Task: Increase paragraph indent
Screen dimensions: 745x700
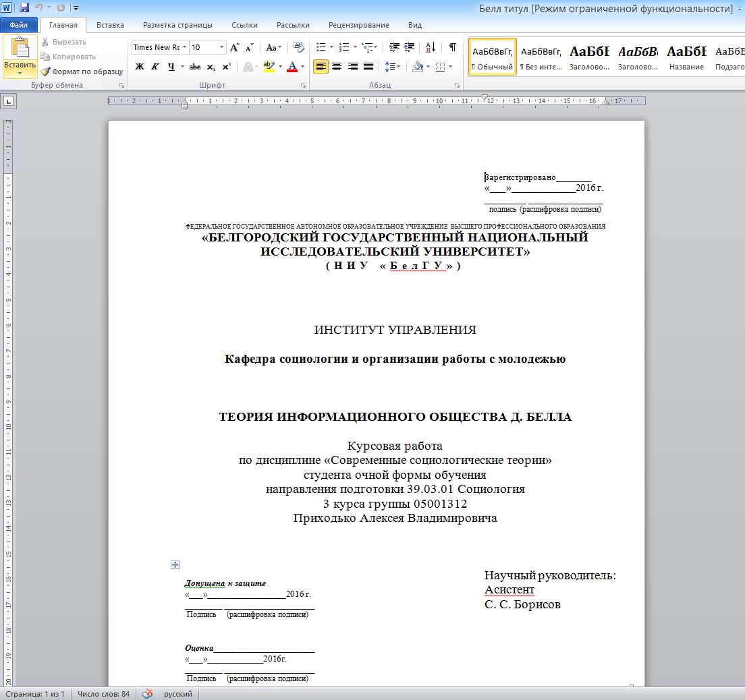Action: (x=409, y=47)
